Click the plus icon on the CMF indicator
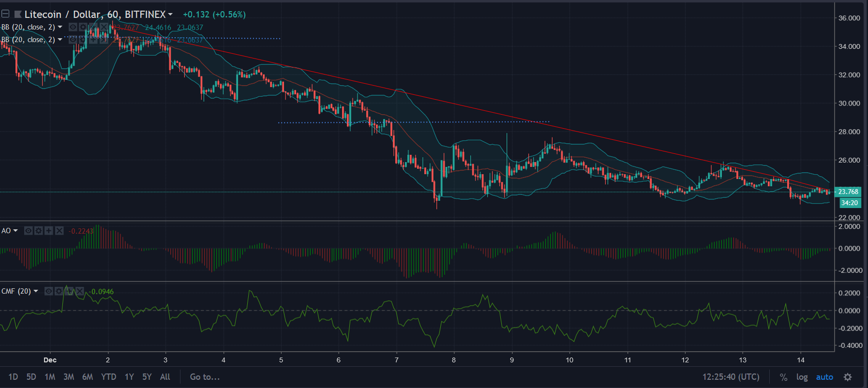 click(69, 291)
